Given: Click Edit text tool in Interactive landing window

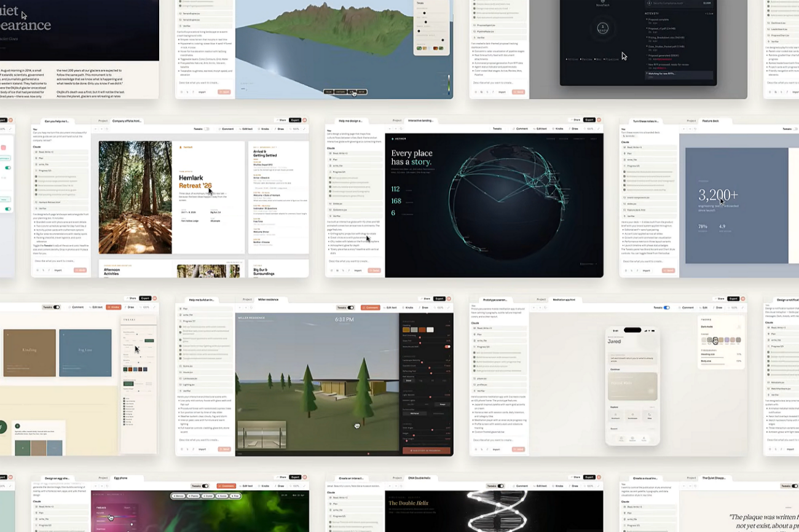Looking at the screenshot, I should [540, 129].
